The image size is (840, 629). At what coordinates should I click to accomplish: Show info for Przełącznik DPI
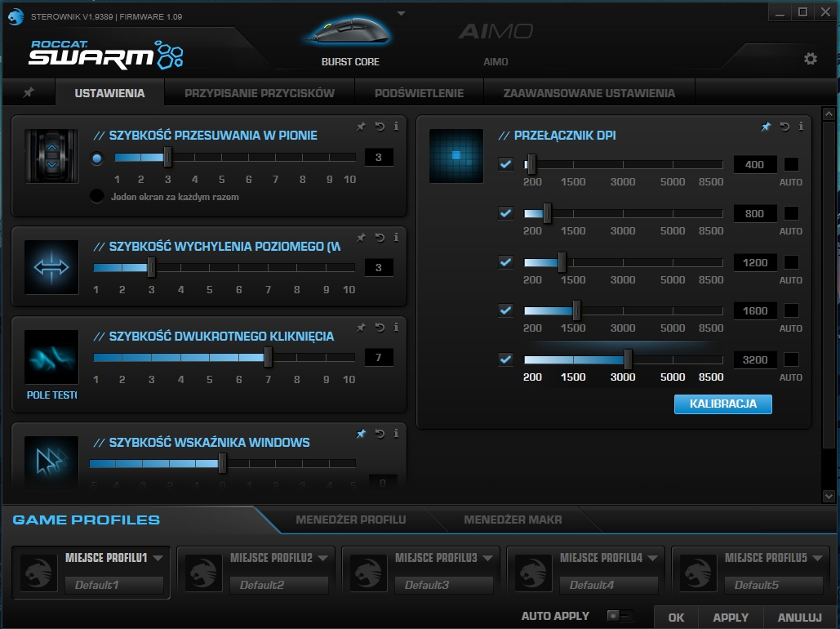pos(801,127)
